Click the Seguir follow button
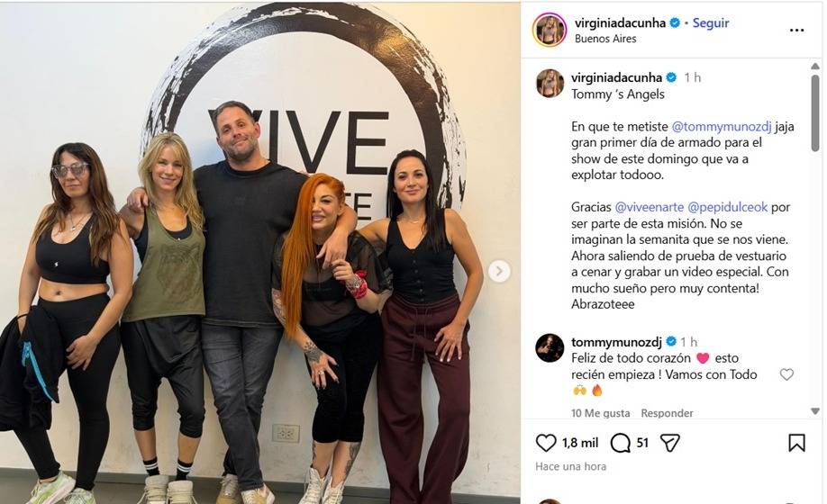 [x=711, y=22]
